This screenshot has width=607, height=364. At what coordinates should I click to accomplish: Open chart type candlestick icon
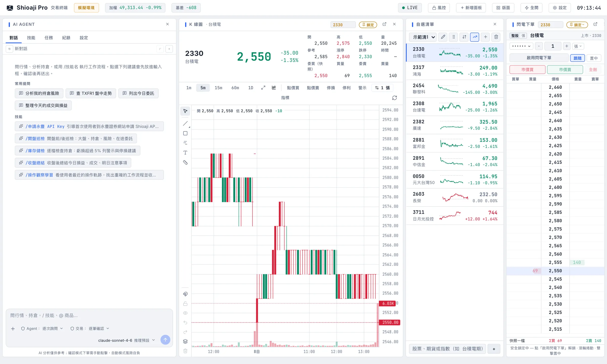coord(274,88)
